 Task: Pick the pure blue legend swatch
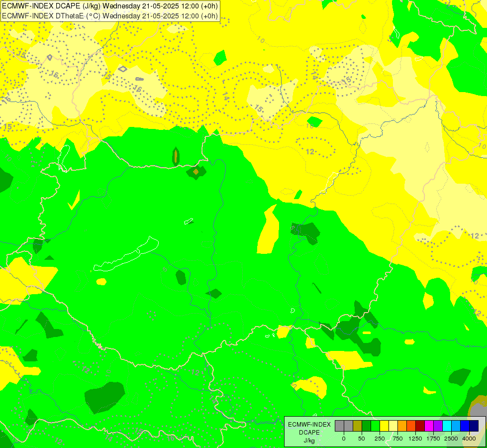coord(465,426)
